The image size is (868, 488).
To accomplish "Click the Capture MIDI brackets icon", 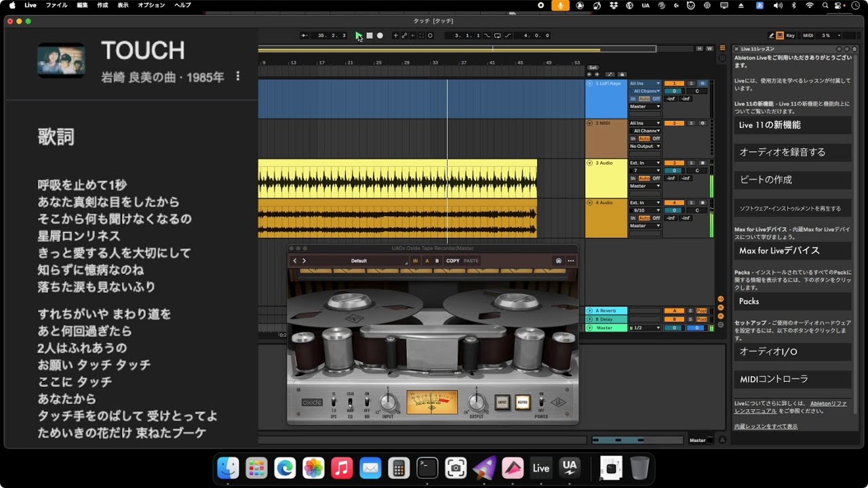I will point(421,35).
